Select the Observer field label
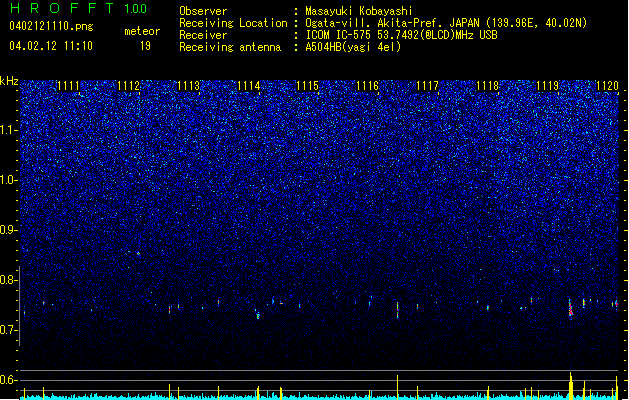 click(203, 11)
